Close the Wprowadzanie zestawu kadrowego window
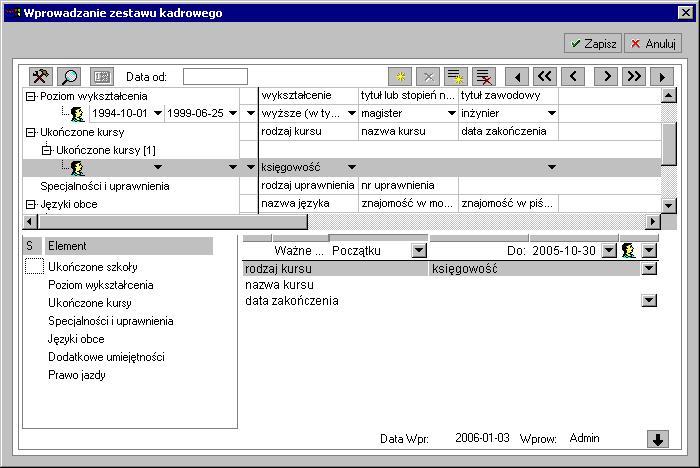This screenshot has height=468, width=700. pos(685,13)
